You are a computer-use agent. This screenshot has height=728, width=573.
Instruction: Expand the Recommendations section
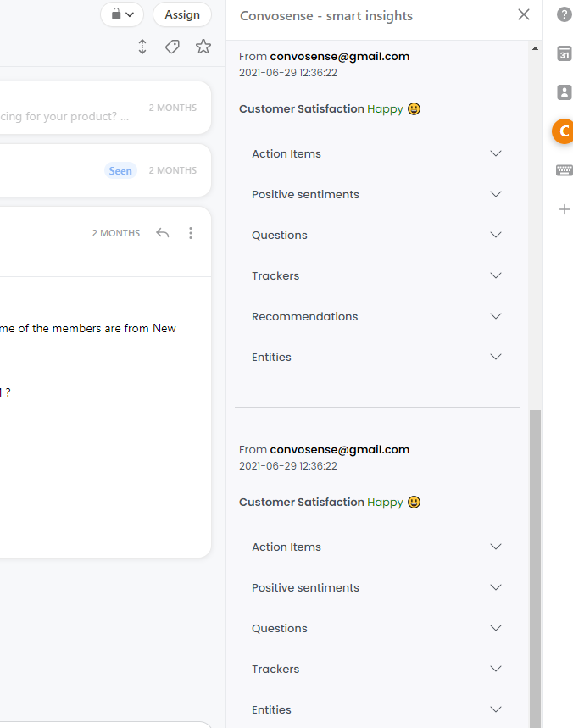[376, 316]
